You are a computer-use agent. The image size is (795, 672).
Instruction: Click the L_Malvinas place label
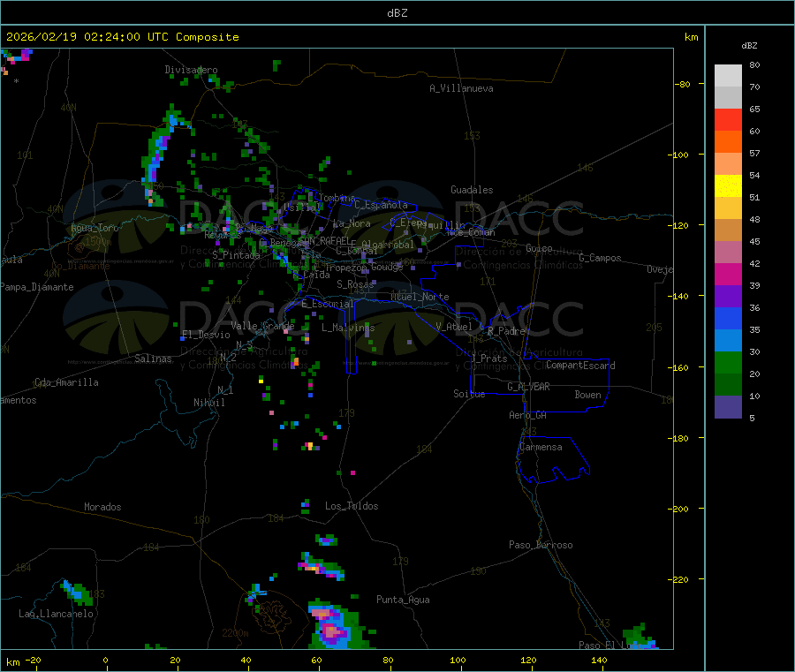coord(348,328)
